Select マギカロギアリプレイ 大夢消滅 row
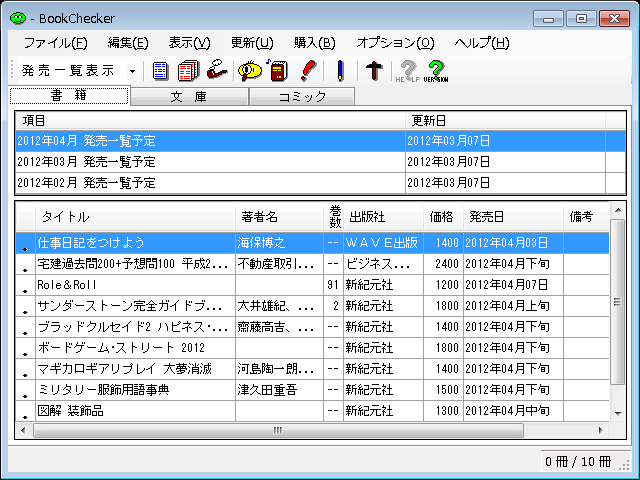The image size is (640, 480). pos(312,369)
